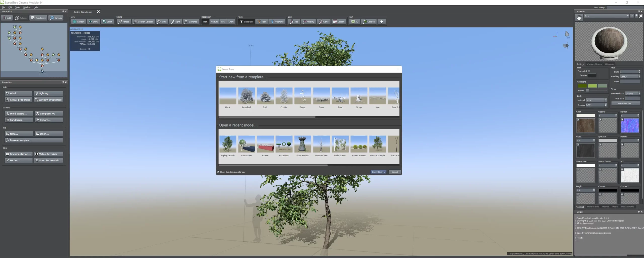This screenshot has width=644, height=258.
Task: Open the Back Material dropdown
Action: [x=596, y=100]
